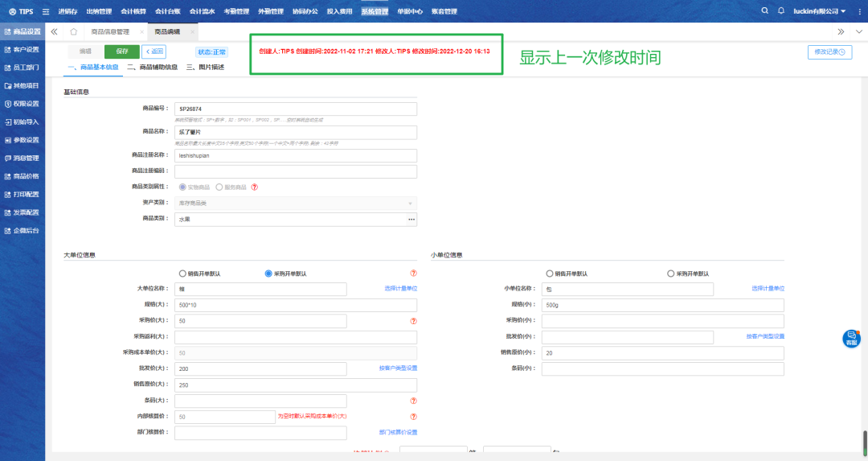Click the 商品名称 input field
Viewport: 868px width, 461px height.
(x=295, y=132)
